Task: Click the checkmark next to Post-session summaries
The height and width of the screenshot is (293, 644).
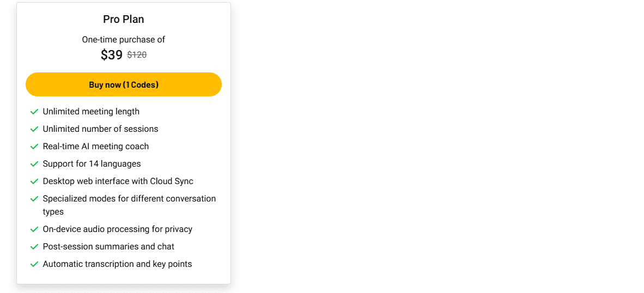Action: tap(34, 247)
